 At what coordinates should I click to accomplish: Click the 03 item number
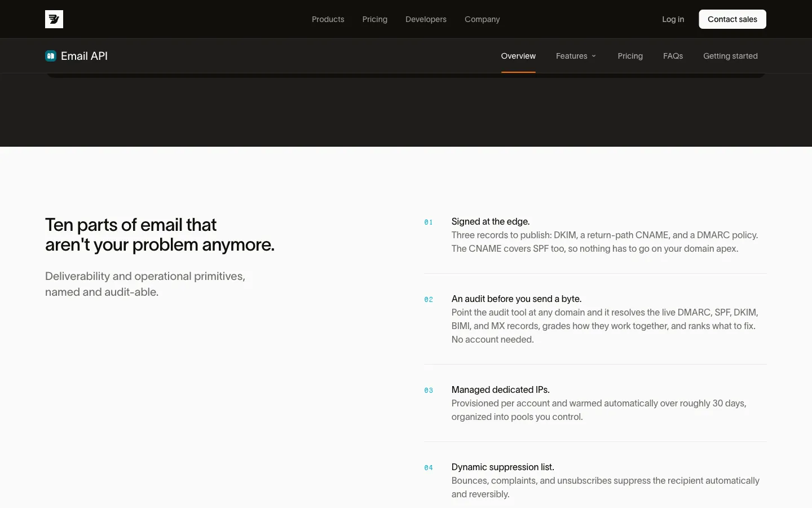[429, 391]
